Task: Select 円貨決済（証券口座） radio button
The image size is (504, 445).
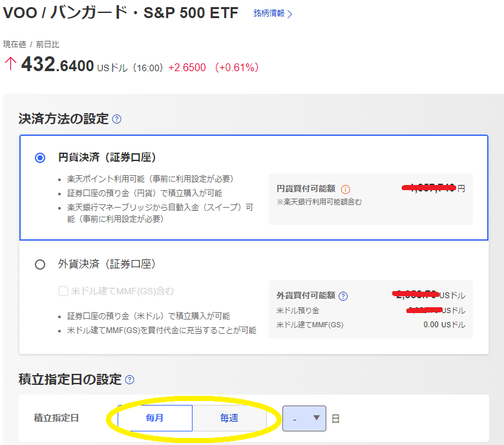Action: [x=40, y=158]
